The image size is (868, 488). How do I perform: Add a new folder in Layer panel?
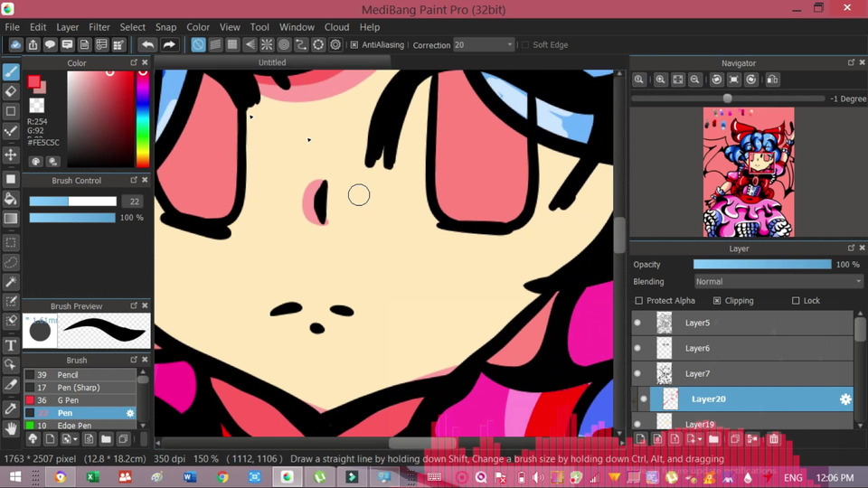(713, 439)
